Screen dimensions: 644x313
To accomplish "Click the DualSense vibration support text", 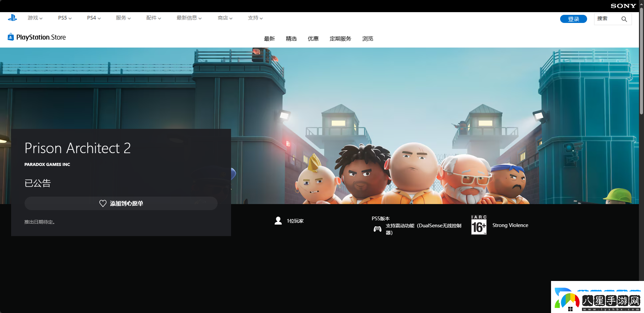I will click(423, 229).
